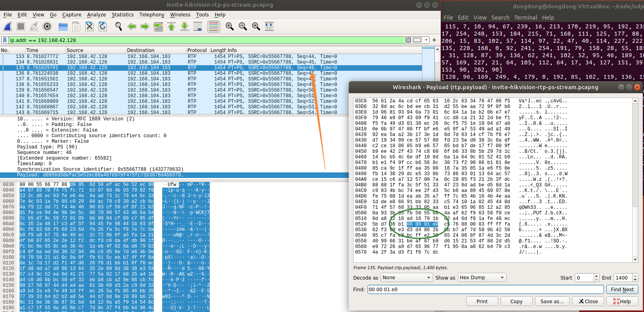Open Help from the payload dialog
644x312 pixels.
(x=622, y=301)
